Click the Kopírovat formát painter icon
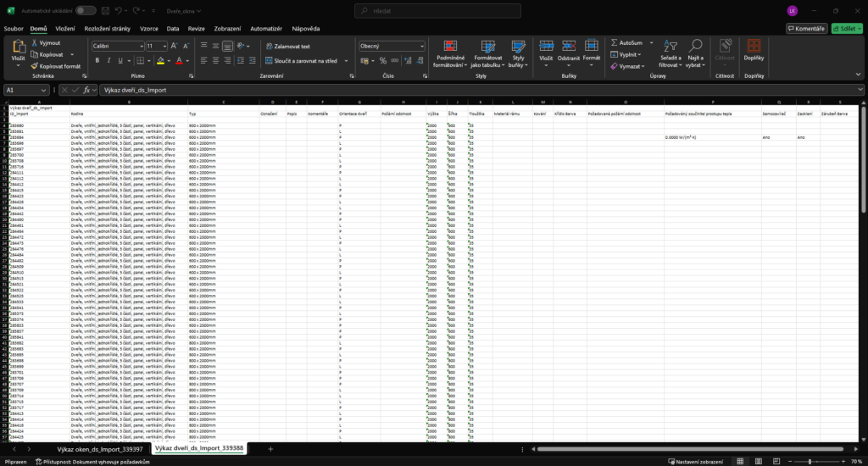 [x=34, y=66]
